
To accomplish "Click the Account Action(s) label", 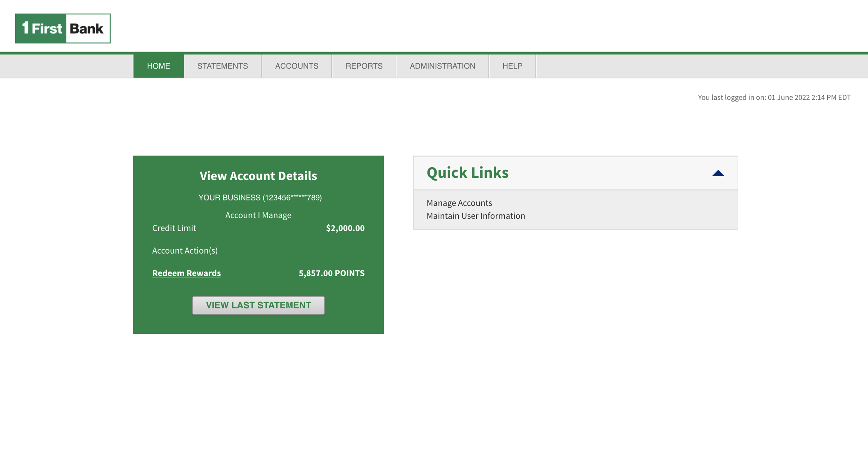I will click(x=185, y=251).
